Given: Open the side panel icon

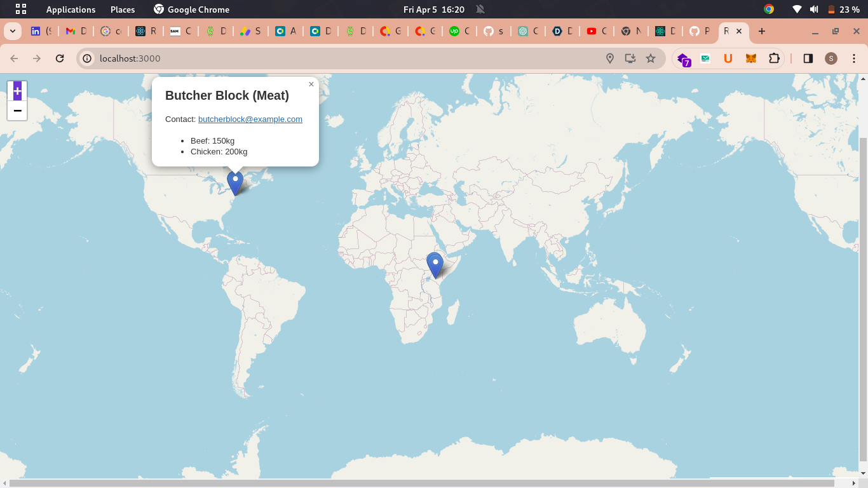Looking at the screenshot, I should point(808,58).
